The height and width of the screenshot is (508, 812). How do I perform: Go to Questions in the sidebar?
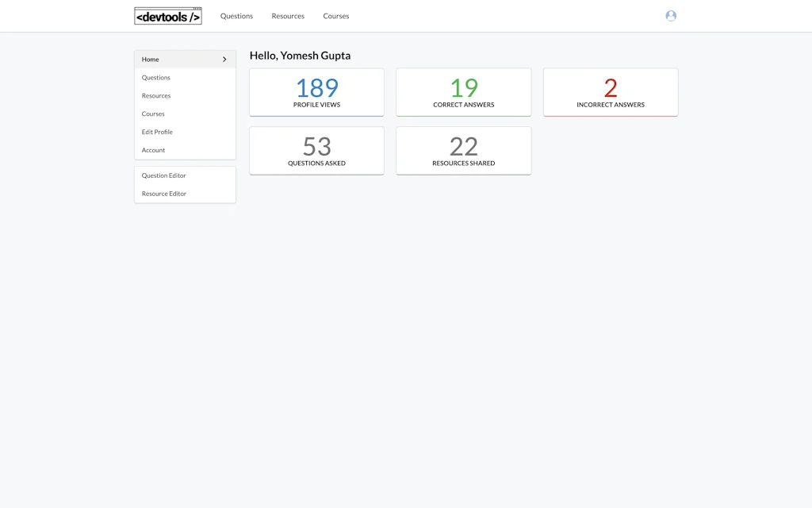185,78
